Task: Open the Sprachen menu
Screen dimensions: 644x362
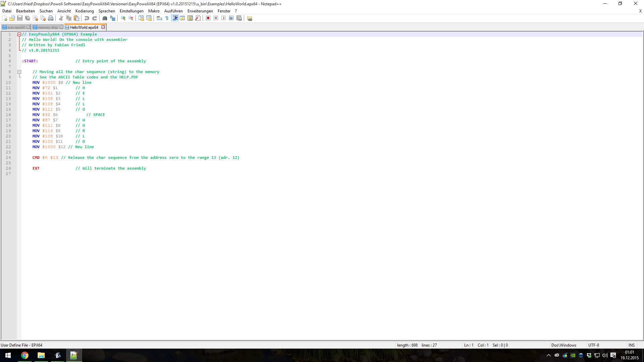Action: click(x=107, y=11)
